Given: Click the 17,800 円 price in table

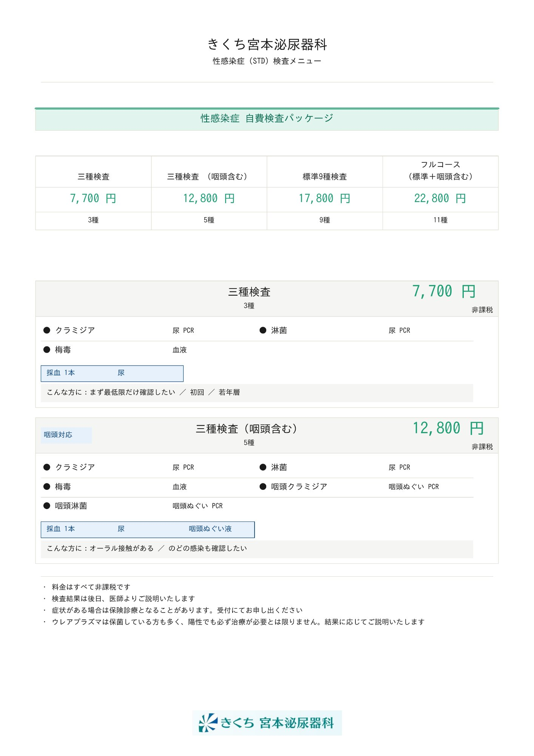Looking at the screenshot, I should tap(324, 198).
